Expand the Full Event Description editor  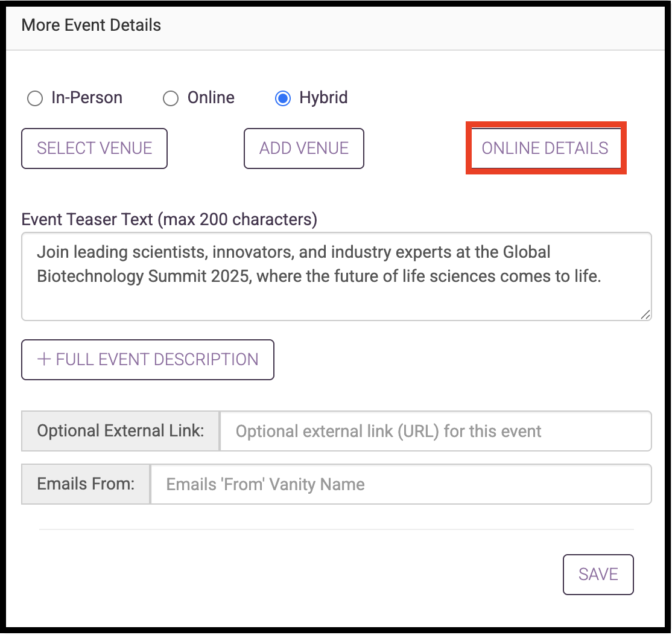point(148,360)
